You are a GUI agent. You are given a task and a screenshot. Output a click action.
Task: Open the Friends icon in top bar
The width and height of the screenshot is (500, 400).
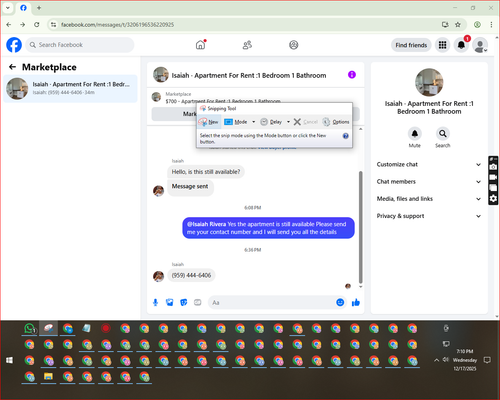[247, 45]
